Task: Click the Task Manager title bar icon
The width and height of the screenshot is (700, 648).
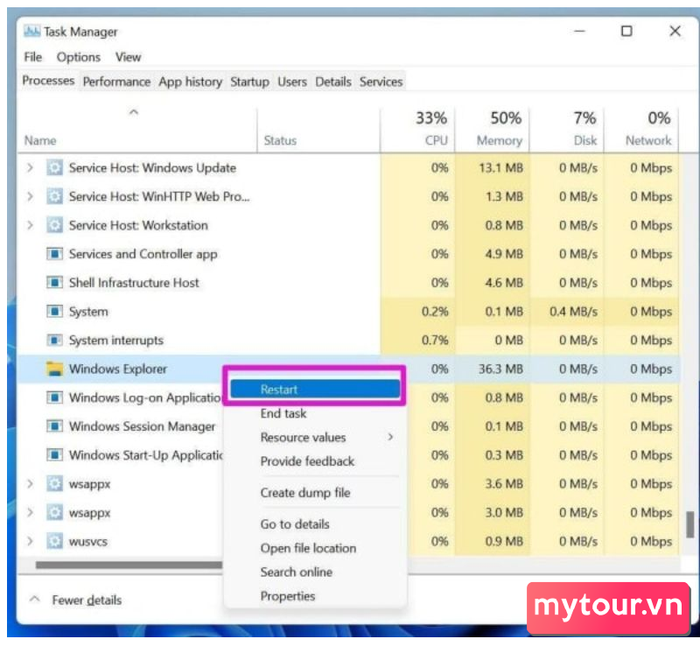Action: coord(31,31)
